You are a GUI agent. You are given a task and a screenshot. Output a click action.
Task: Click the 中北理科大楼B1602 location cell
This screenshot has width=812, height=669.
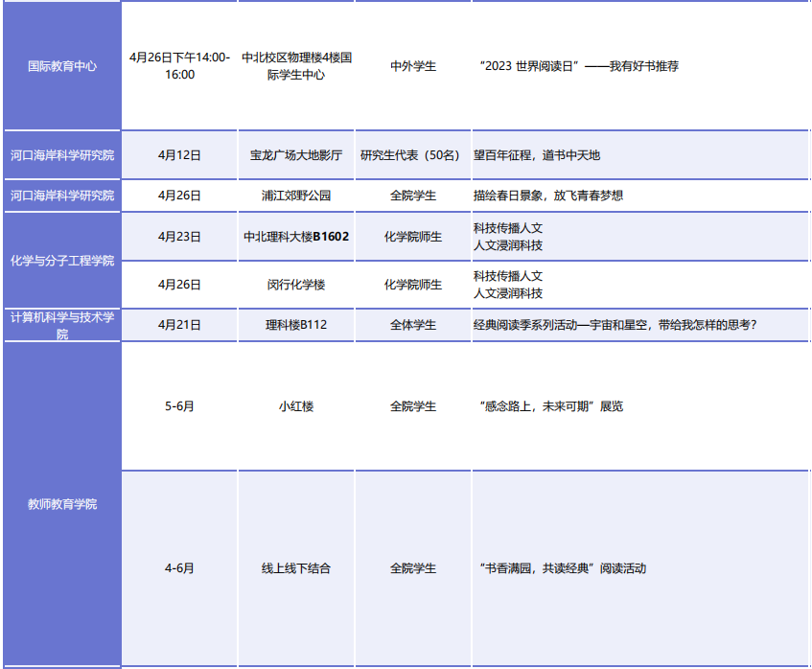296,237
